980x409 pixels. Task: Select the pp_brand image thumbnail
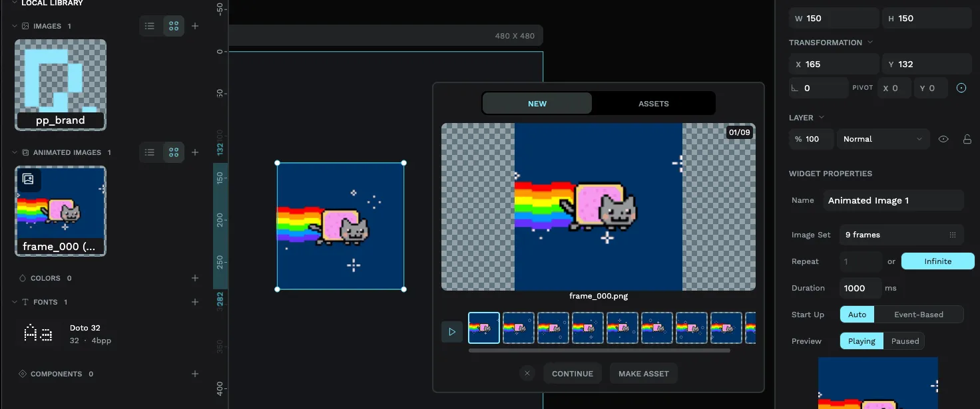(x=61, y=84)
